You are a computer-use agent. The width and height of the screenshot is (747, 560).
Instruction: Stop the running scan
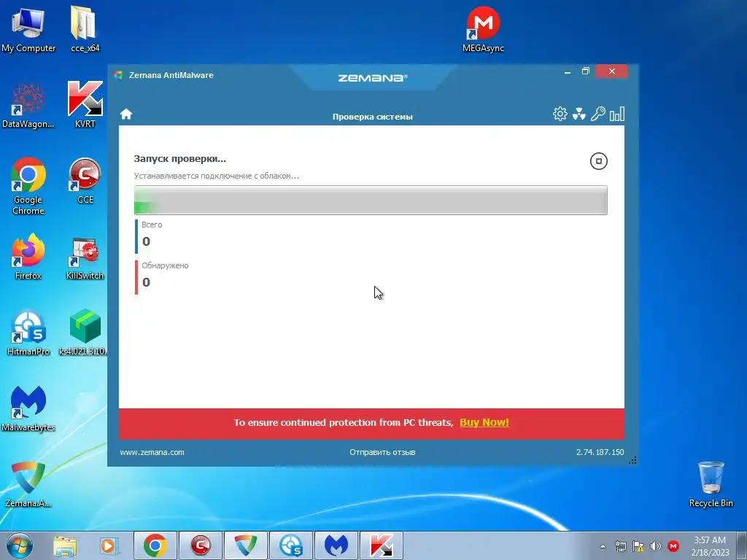point(598,161)
